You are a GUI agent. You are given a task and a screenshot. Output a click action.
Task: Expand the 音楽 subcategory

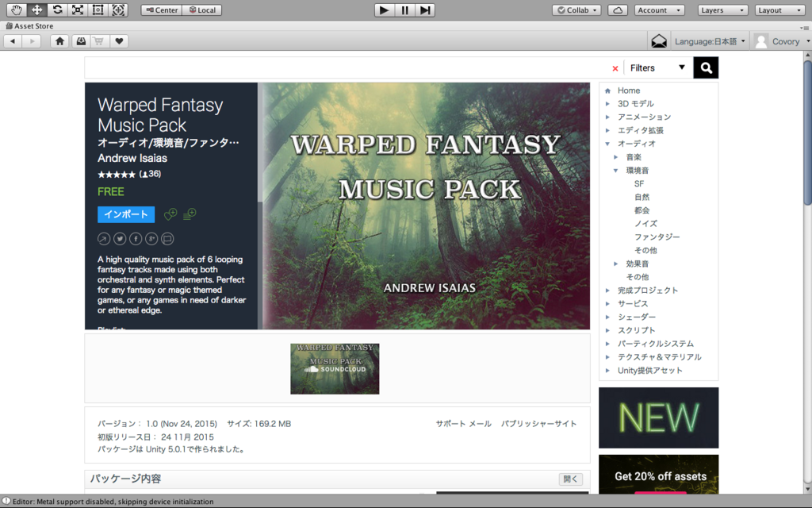tap(615, 157)
